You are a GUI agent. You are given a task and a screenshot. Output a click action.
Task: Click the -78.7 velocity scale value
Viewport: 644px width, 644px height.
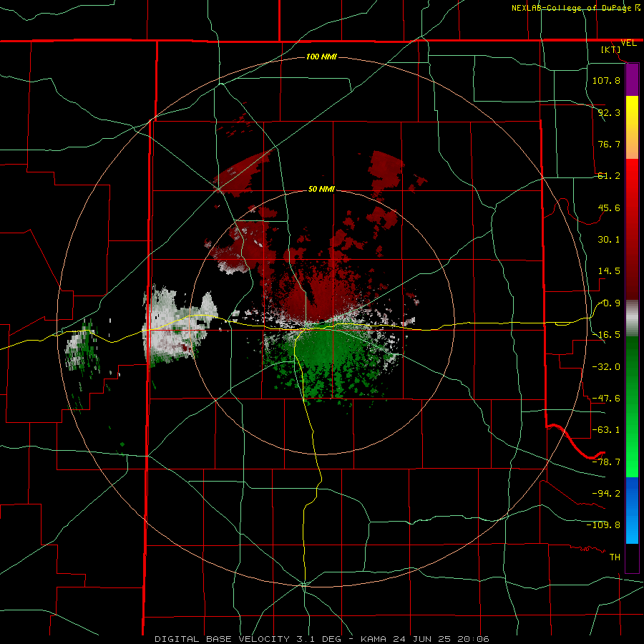[x=606, y=462]
